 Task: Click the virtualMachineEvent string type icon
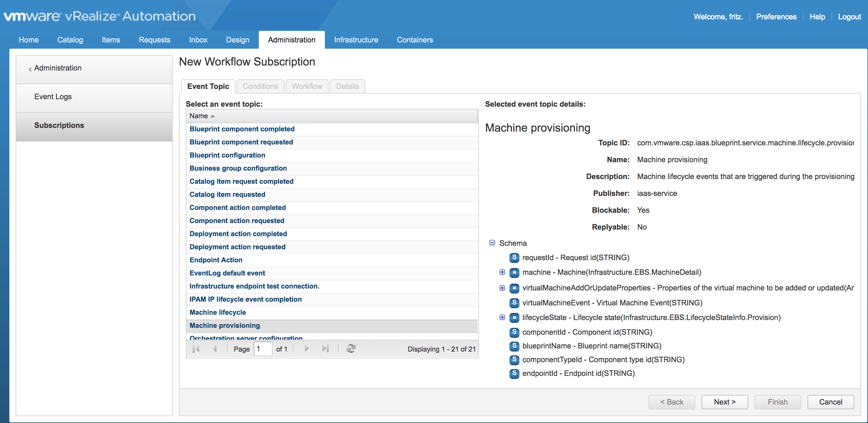coord(514,303)
